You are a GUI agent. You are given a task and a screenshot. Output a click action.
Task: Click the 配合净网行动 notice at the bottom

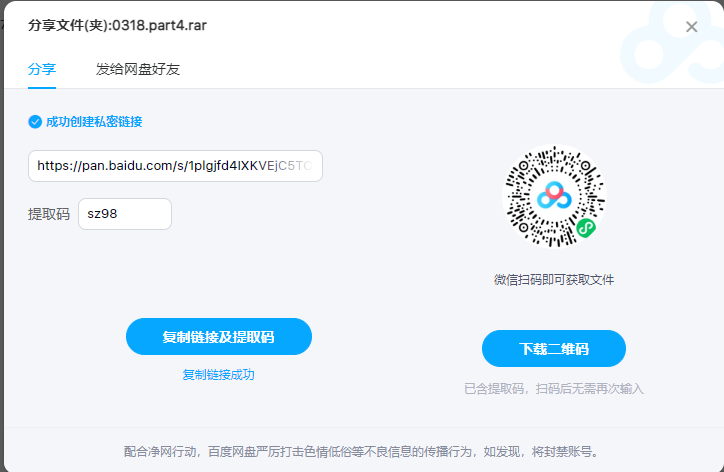tap(362, 452)
